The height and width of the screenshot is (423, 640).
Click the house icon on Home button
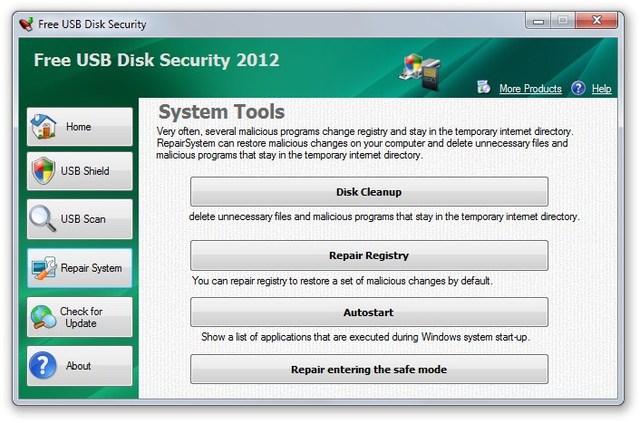(x=43, y=127)
